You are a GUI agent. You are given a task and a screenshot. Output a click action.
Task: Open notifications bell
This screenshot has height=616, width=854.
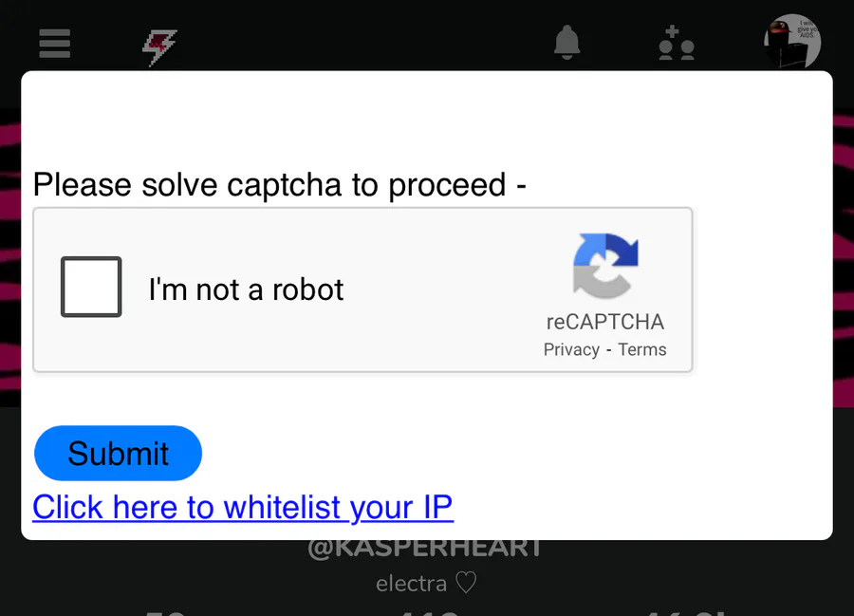[567, 43]
